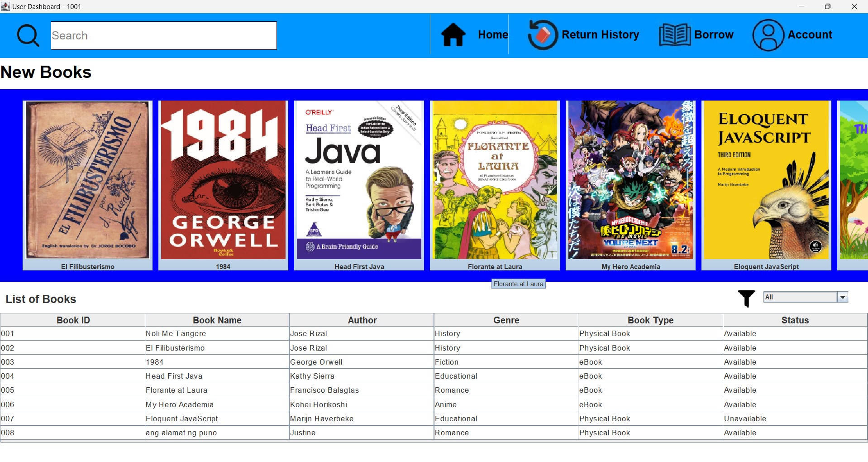Image resolution: width=868 pixels, height=462 pixels.
Task: Click the Account user avatar icon
Action: (x=768, y=35)
